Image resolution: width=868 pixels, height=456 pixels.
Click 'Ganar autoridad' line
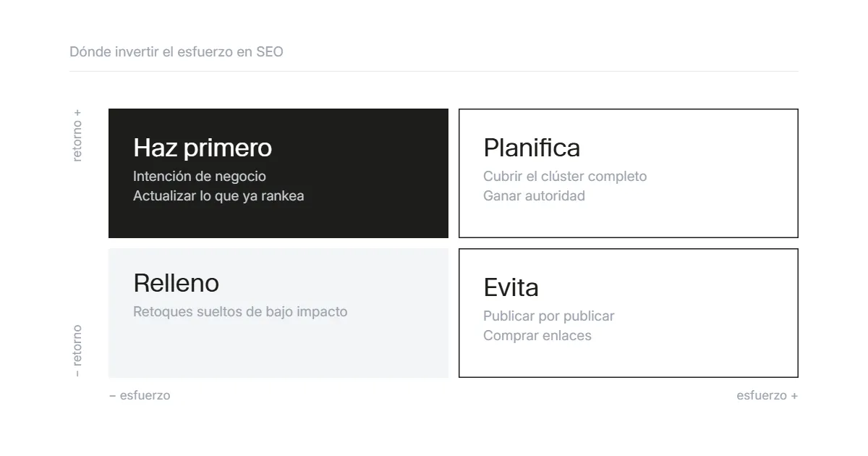pos(534,196)
